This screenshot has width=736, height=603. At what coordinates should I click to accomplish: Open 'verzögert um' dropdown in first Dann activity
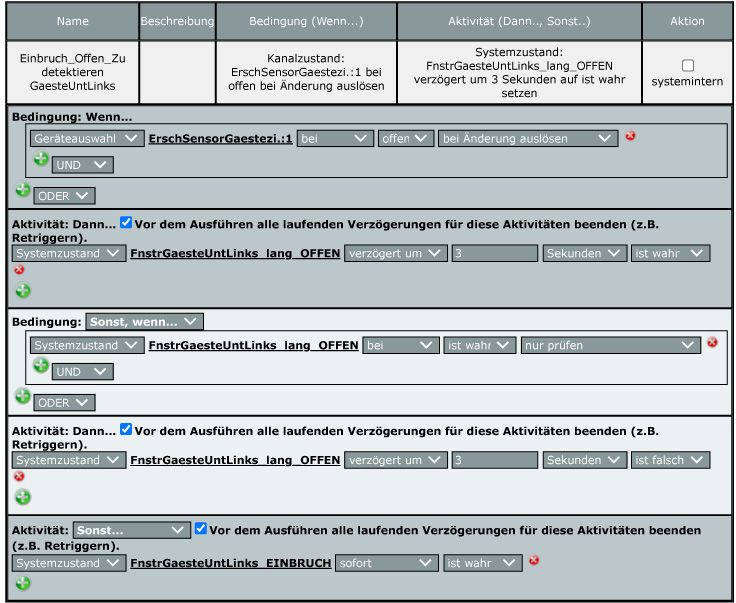coord(396,253)
